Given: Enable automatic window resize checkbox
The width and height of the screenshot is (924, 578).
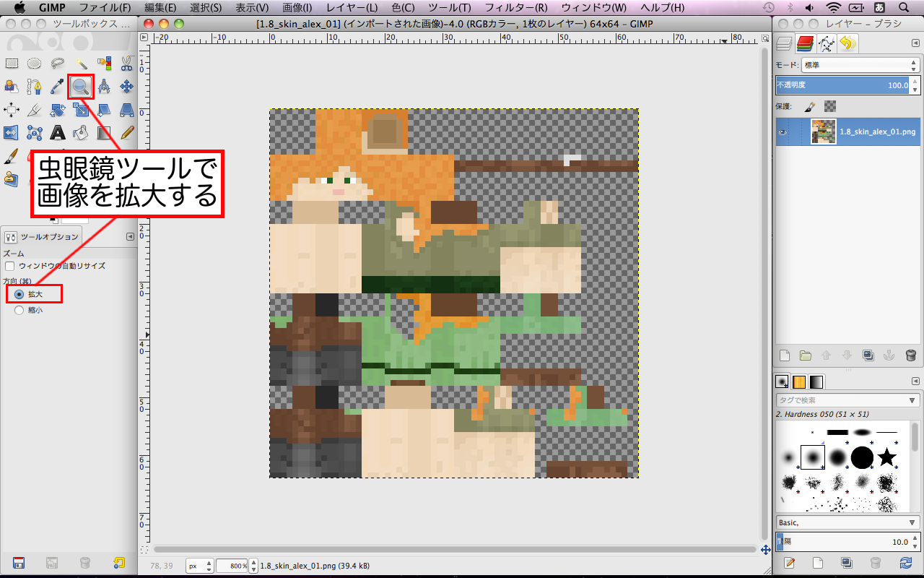Looking at the screenshot, I should [x=10, y=266].
